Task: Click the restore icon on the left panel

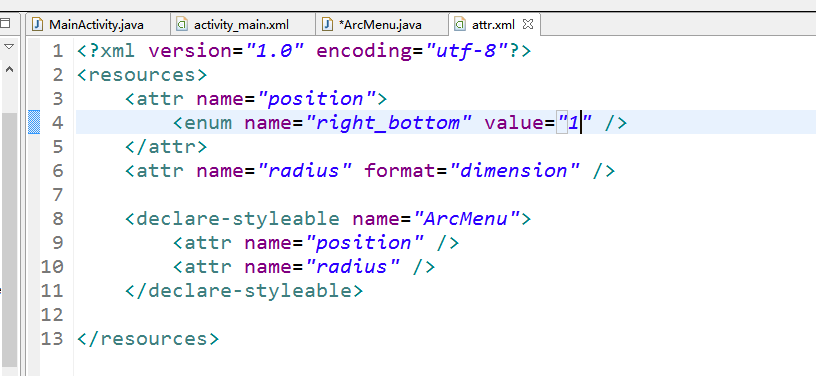Action: (x=6, y=23)
